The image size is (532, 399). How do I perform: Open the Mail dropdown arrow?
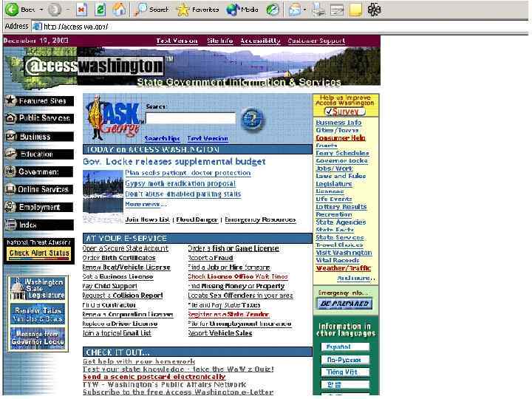tap(304, 10)
